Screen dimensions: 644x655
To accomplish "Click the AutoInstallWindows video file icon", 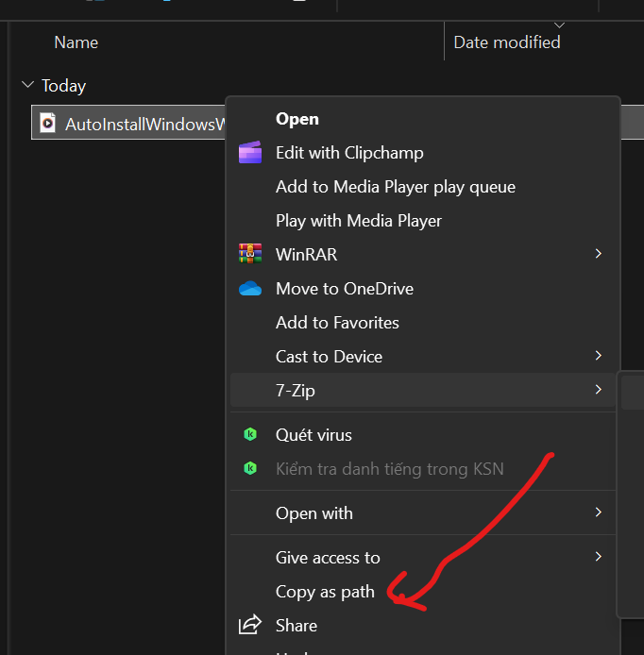I will [47, 124].
